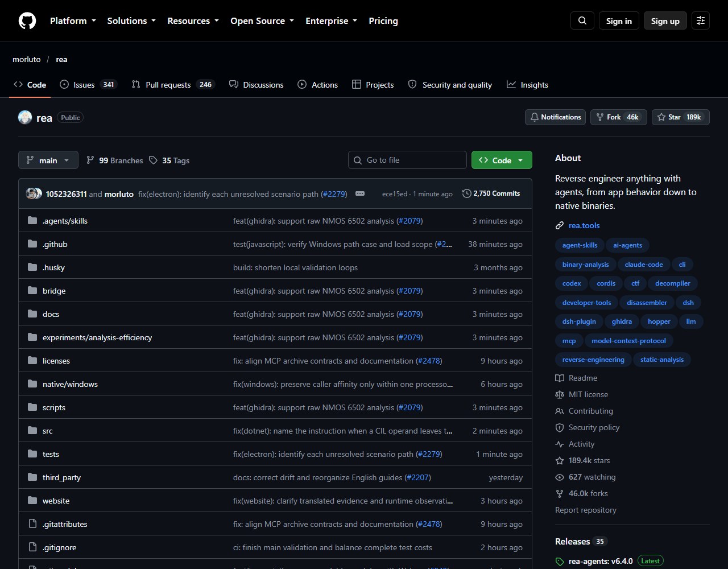Open the 2,750 Commits history link

491,193
